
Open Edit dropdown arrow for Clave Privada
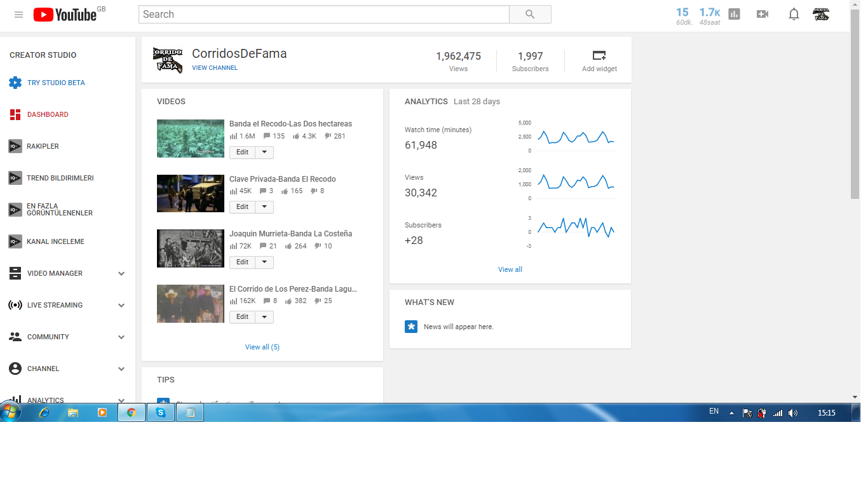tap(264, 207)
